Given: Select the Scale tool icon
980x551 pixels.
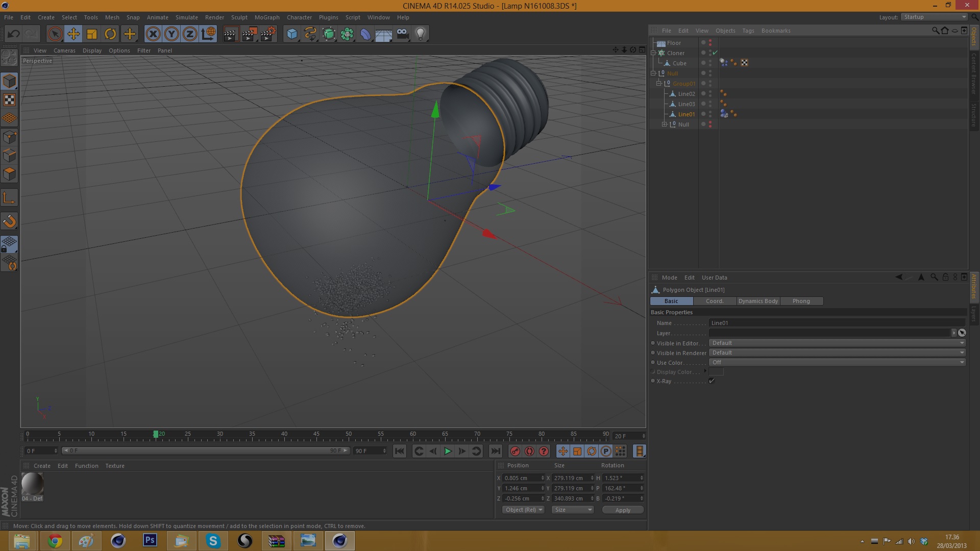Looking at the screenshot, I should (92, 34).
